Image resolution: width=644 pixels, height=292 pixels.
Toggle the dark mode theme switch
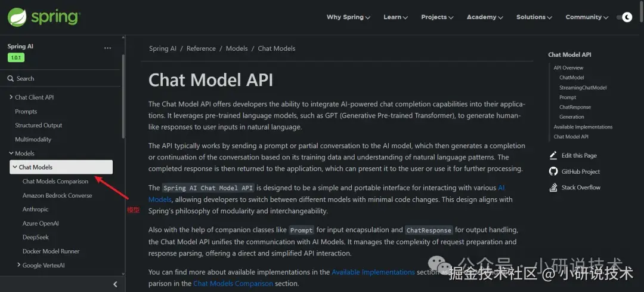pos(624,17)
